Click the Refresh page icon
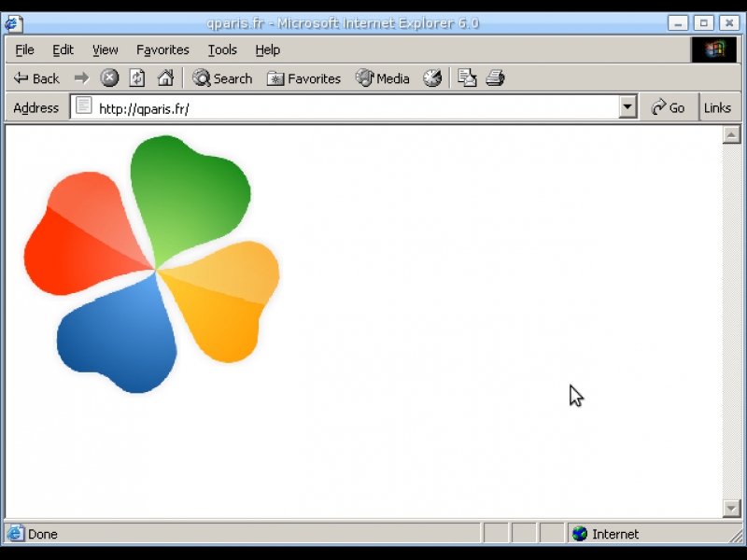 (137, 78)
